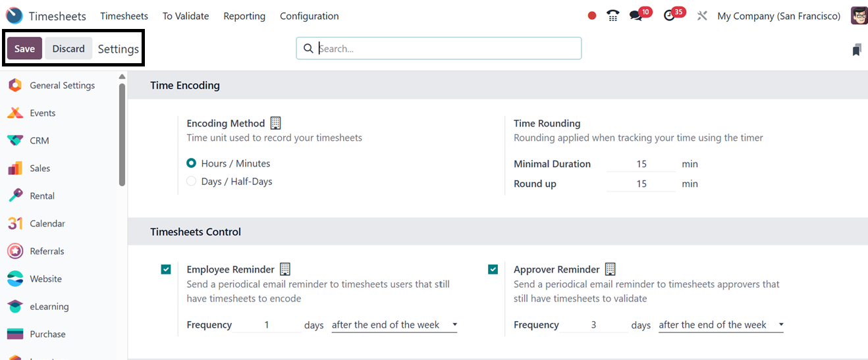This screenshot has height=360, width=868.
Task: Click the wrench debug tools icon
Action: coord(702,16)
